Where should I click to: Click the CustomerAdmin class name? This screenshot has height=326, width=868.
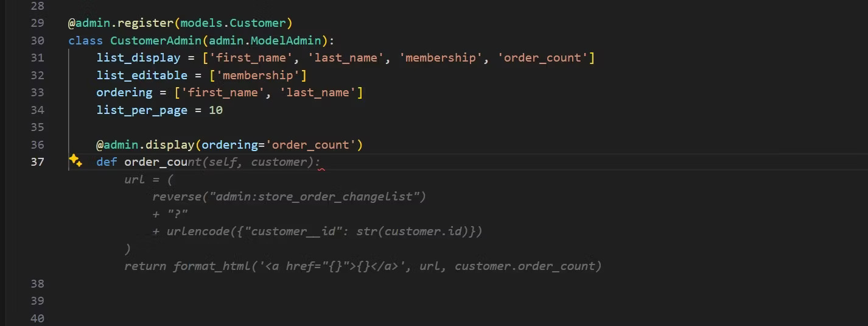tap(156, 41)
